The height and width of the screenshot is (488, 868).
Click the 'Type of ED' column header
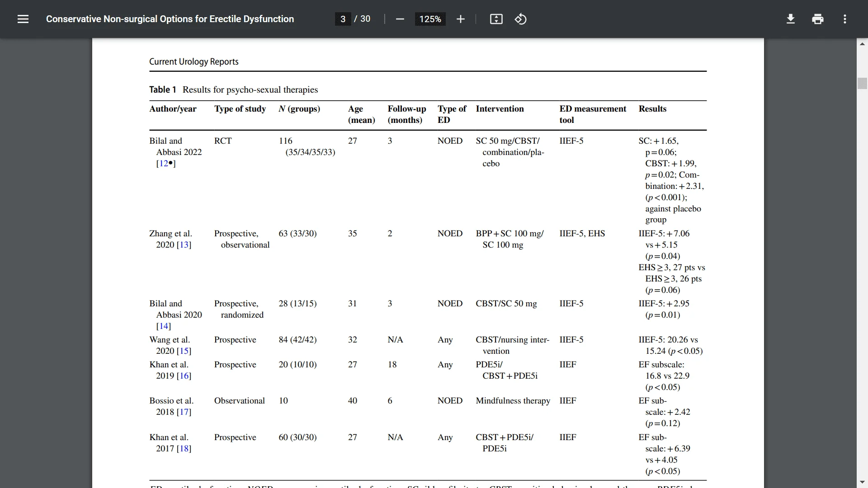[x=452, y=114]
